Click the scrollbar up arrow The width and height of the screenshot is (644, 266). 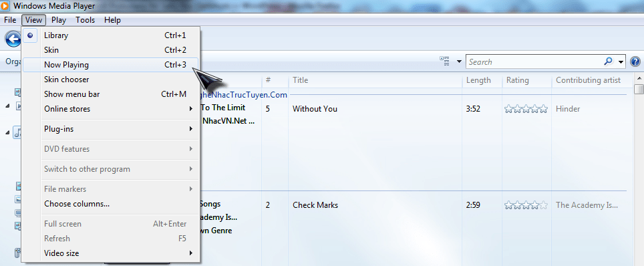point(639,78)
